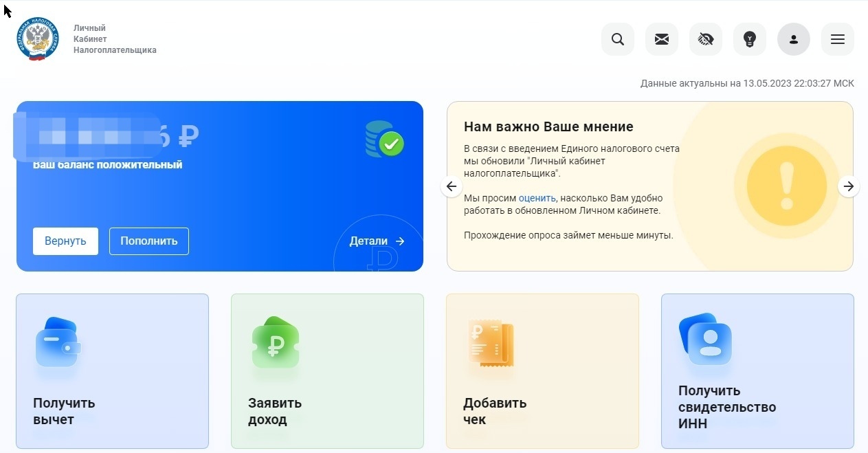Open the Заявить доход tile
Image resolution: width=868 pixels, height=453 pixels.
pyautogui.click(x=327, y=371)
